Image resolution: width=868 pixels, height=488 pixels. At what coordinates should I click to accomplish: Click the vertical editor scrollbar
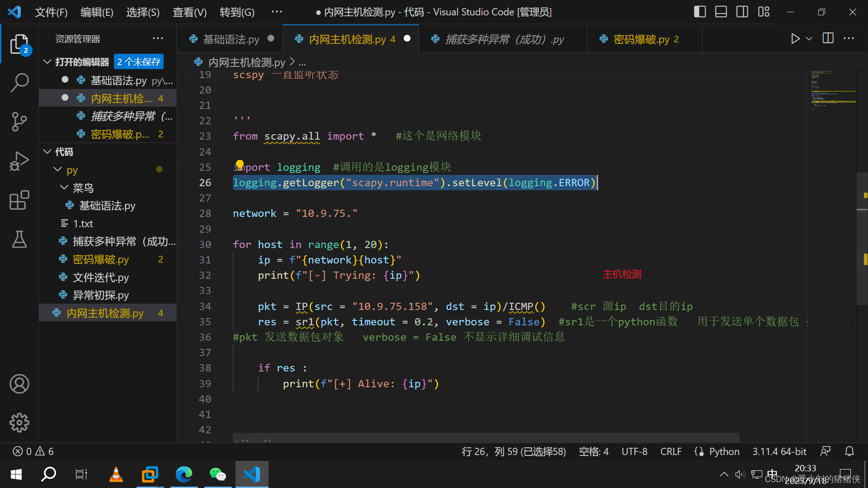862,239
